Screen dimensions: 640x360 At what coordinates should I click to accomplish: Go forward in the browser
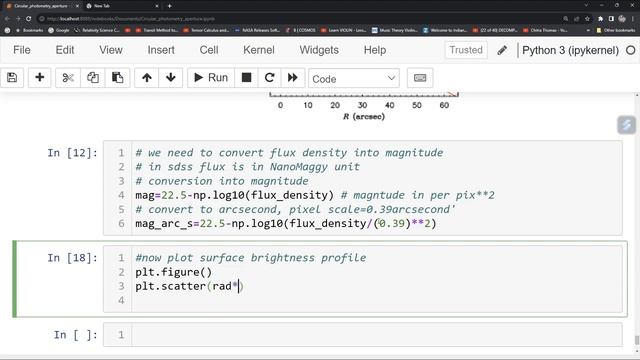point(18,19)
